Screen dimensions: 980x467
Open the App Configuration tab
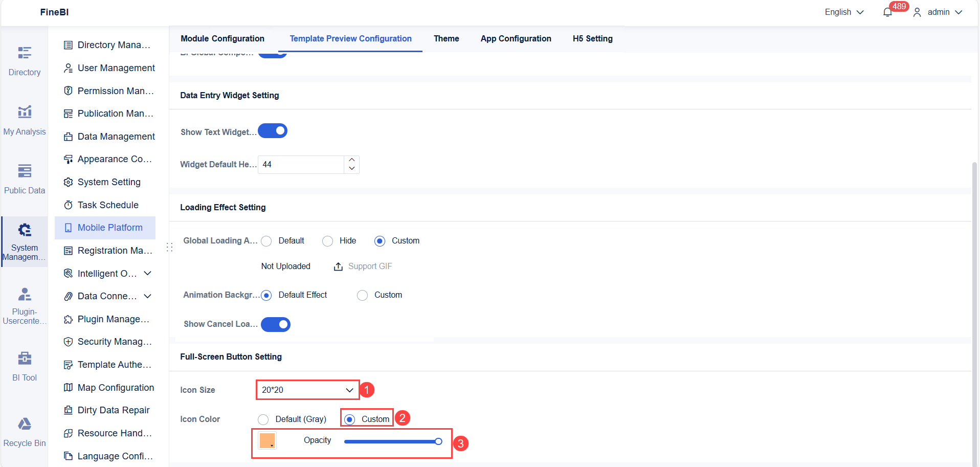516,38
